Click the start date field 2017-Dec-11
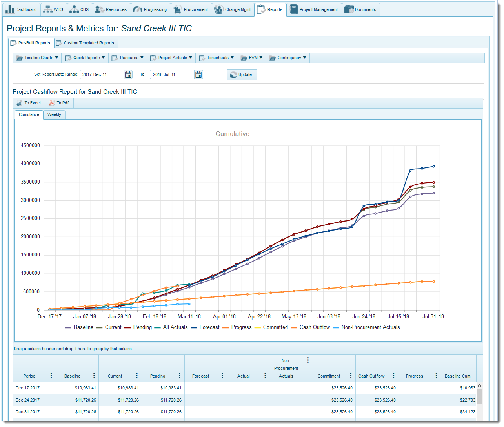504x427 pixels. click(102, 74)
